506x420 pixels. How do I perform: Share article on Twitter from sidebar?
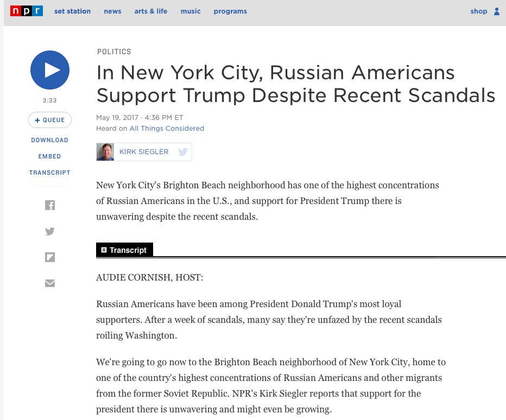coord(50,231)
